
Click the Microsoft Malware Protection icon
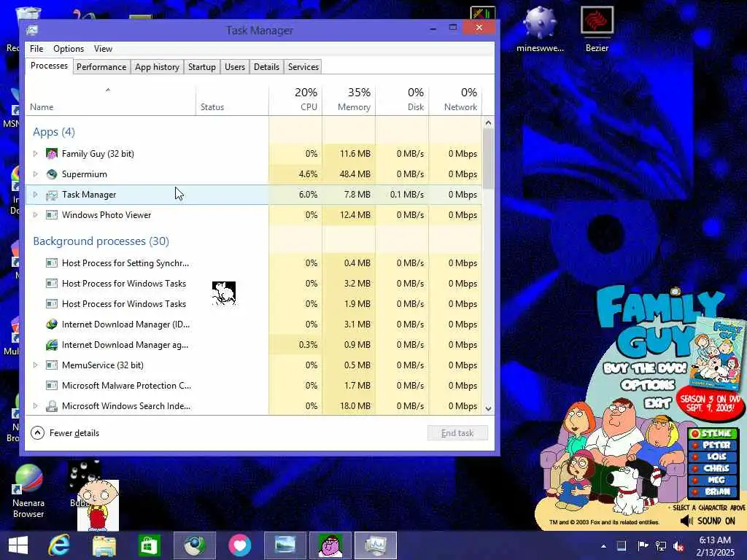pyautogui.click(x=52, y=386)
